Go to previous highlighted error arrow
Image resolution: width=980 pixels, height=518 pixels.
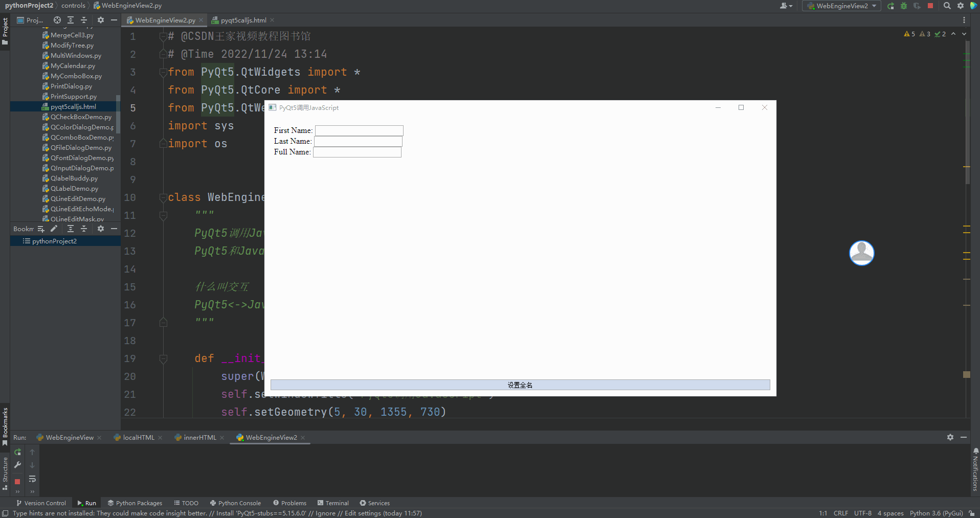click(953, 34)
